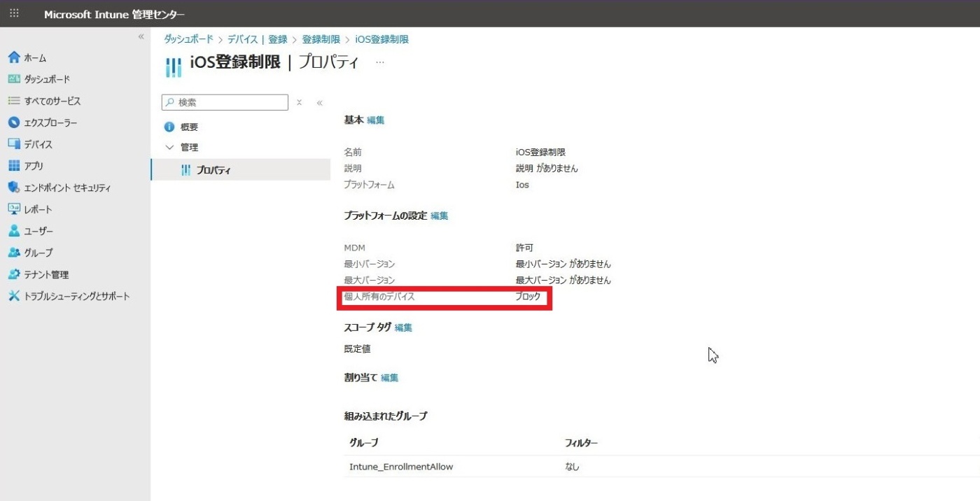Viewport: 980px width, 501px height.
Task: Click the グループ column header
Action: pyautogui.click(x=364, y=443)
